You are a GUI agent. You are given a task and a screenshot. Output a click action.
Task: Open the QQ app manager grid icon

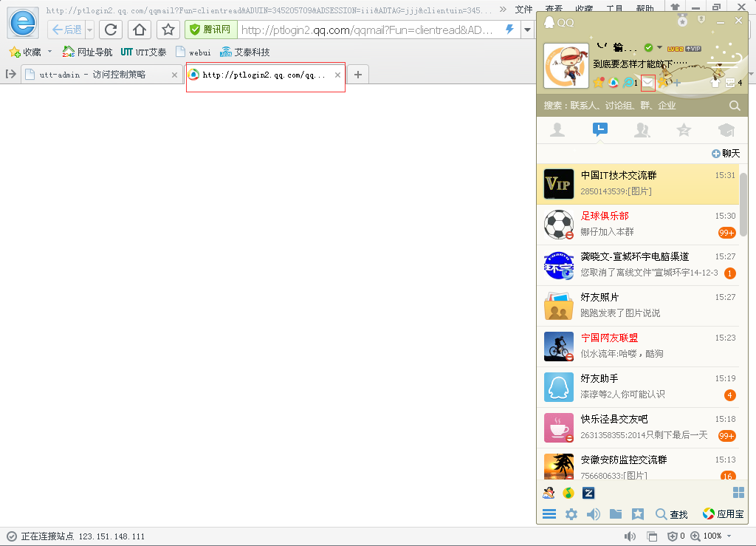coord(738,493)
